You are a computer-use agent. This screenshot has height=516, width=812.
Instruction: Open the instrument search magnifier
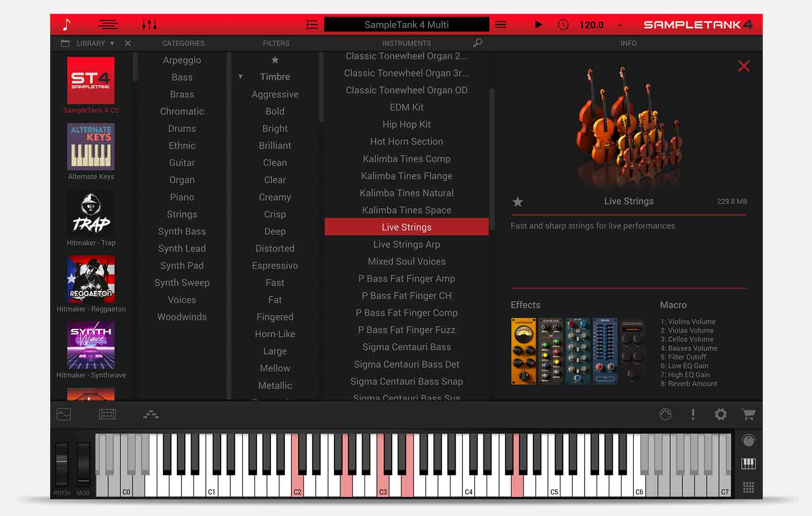coord(477,43)
